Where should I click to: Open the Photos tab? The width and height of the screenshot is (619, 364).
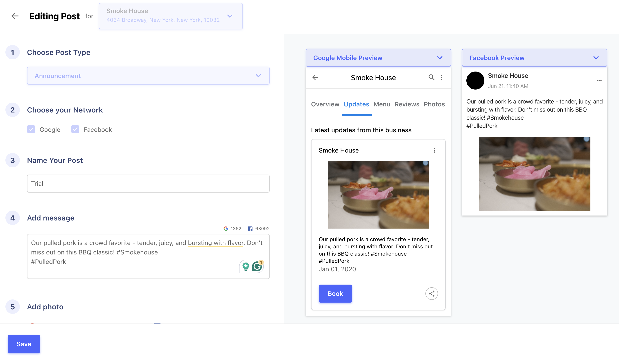434,104
